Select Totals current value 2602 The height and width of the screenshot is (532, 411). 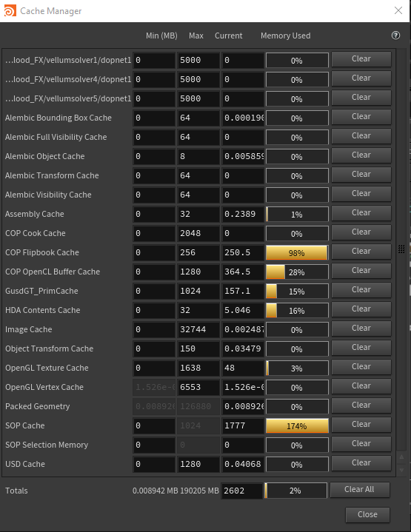pos(242,491)
